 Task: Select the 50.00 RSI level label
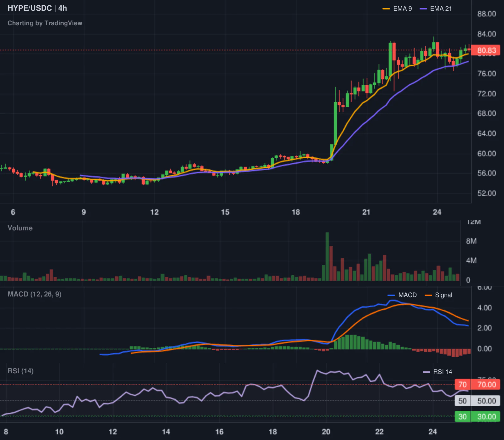click(486, 401)
